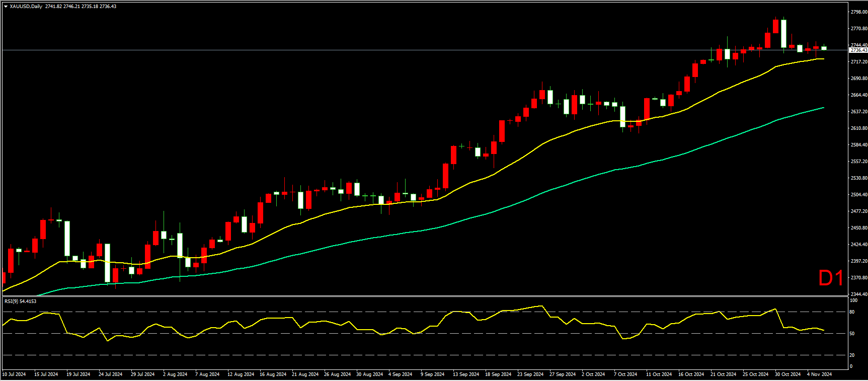Click the 30 Aug 2024 date label

[370, 374]
